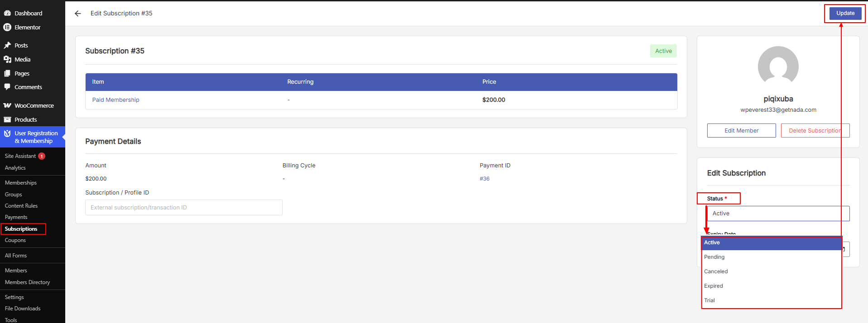
Task: Click the $200.00 price cell
Action: point(494,100)
